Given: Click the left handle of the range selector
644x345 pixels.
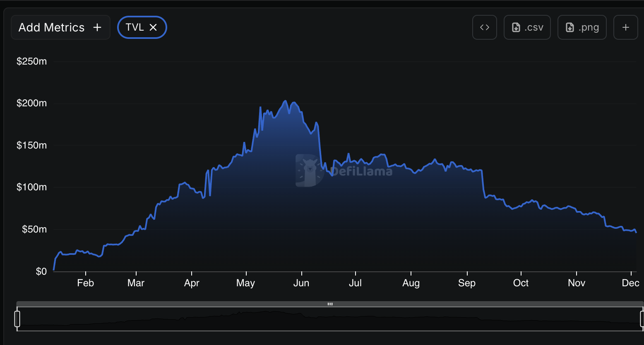Looking at the screenshot, I should pyautogui.click(x=17, y=319).
